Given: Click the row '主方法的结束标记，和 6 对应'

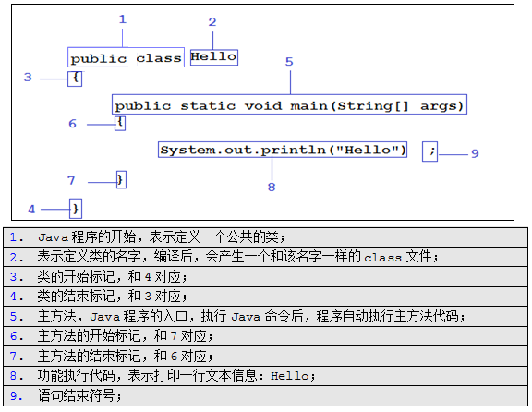Looking at the screenshot, I should (266, 356).
